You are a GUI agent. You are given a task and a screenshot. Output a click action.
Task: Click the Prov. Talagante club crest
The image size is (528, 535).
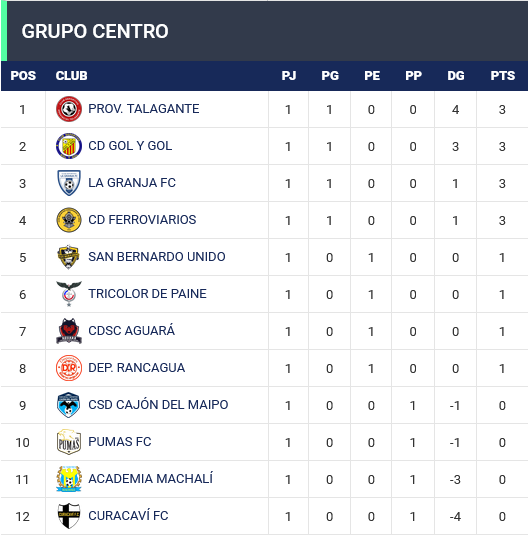pyautogui.click(x=69, y=109)
